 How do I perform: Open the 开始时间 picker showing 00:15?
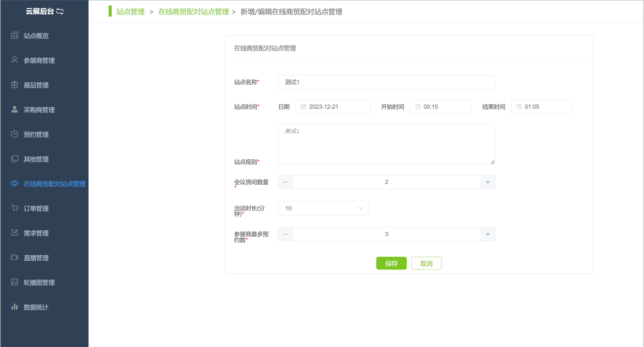click(441, 107)
